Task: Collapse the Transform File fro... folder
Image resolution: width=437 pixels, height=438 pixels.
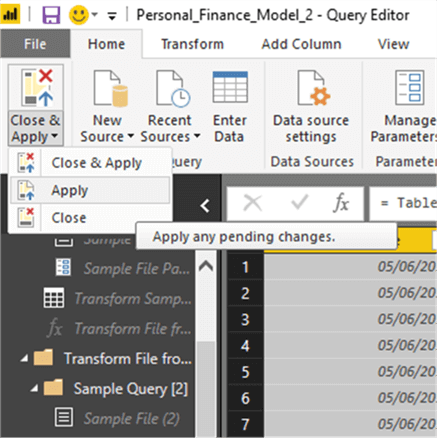Action: 24,359
